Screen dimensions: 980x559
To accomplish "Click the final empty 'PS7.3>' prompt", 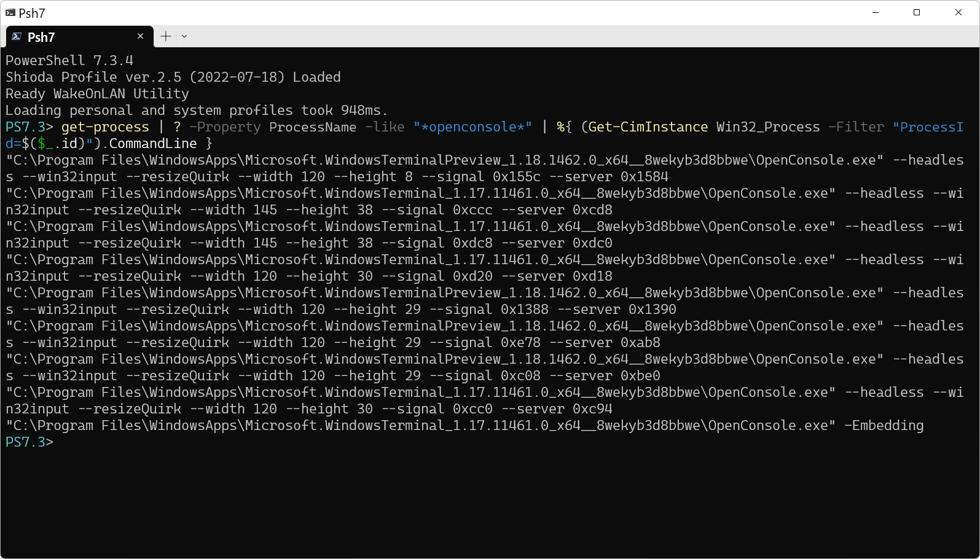I will (x=29, y=442).
